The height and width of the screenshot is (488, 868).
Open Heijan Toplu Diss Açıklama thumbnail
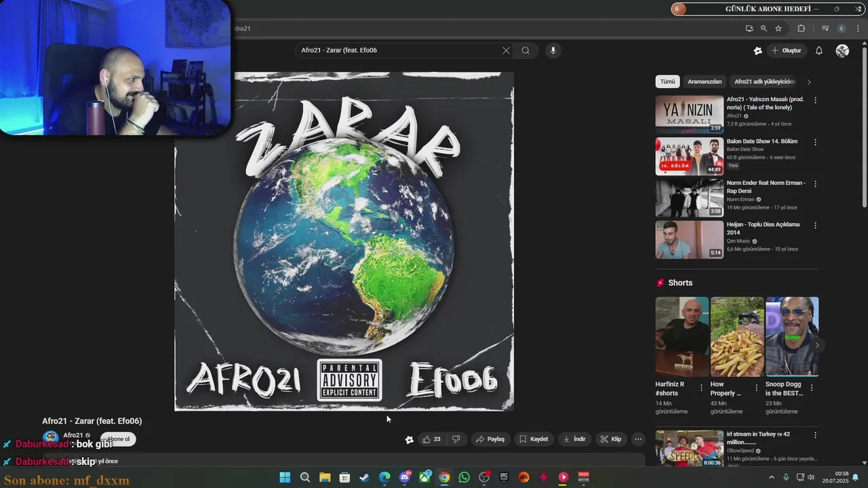coord(689,239)
